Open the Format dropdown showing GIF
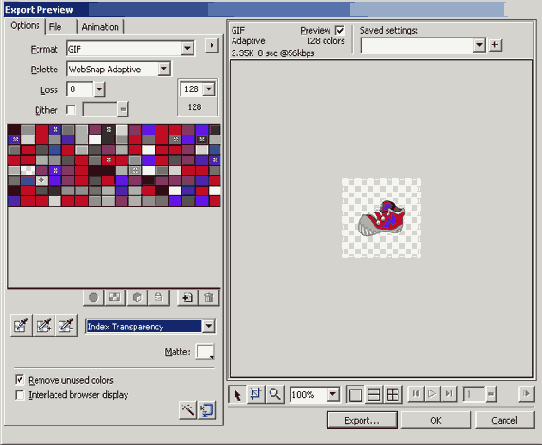 click(130, 49)
